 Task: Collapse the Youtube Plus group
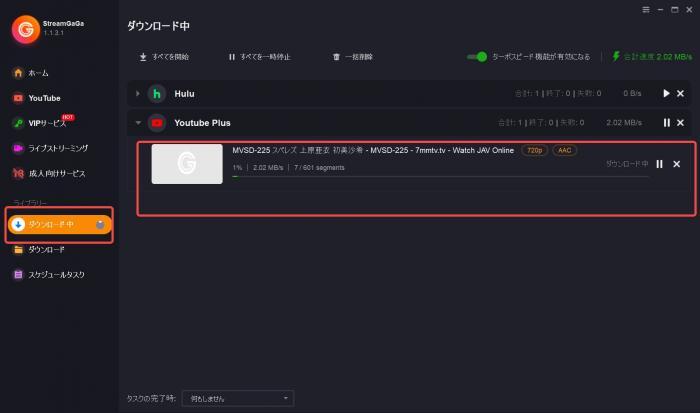click(138, 123)
